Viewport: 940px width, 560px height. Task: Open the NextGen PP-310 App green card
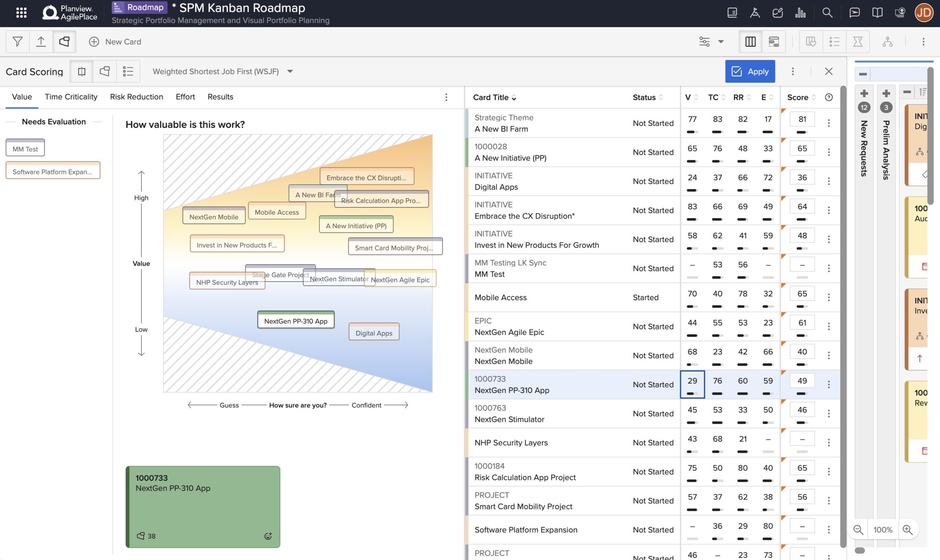(203, 506)
